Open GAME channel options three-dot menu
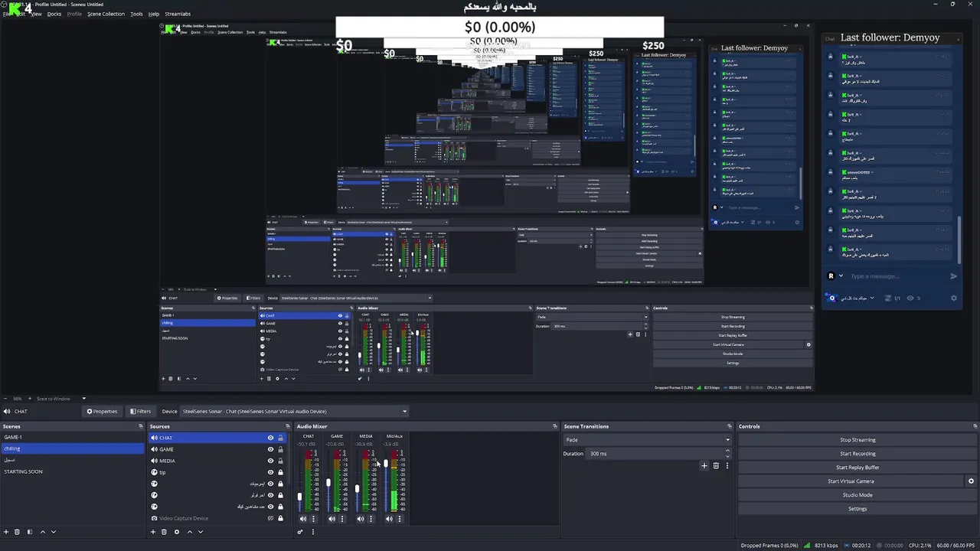 click(x=342, y=519)
